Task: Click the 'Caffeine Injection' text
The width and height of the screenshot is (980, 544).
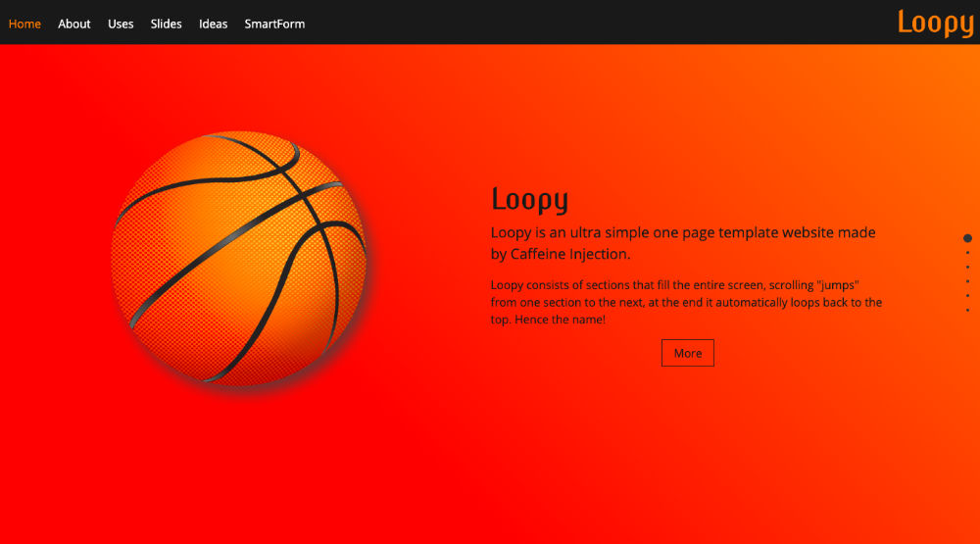Action: click(569, 255)
